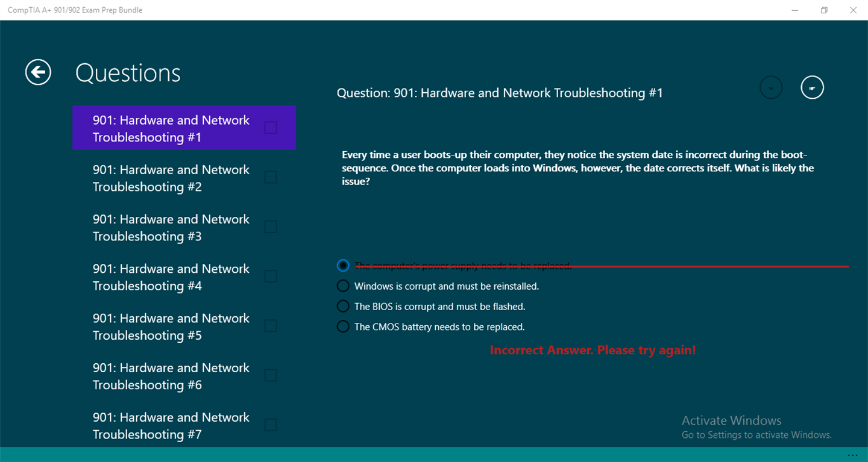Image resolution: width=868 pixels, height=462 pixels.
Task: Open the app bar ellipsis at the bottom right
Action: tap(852, 455)
